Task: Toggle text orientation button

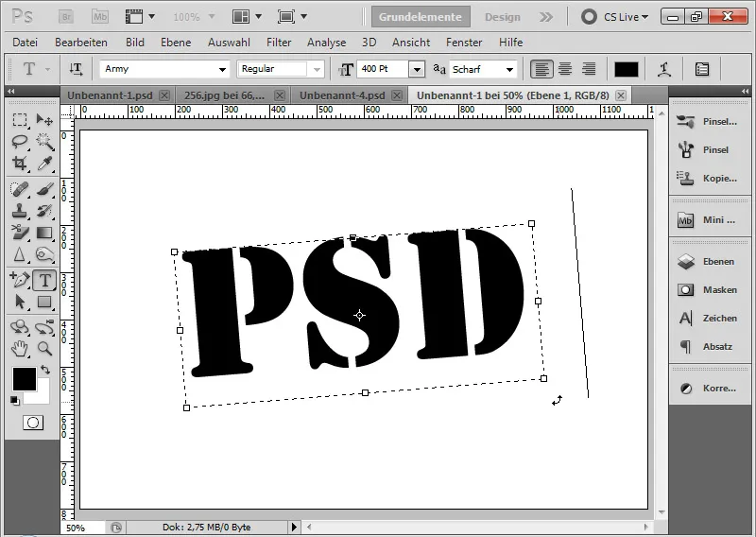Action: pos(76,69)
